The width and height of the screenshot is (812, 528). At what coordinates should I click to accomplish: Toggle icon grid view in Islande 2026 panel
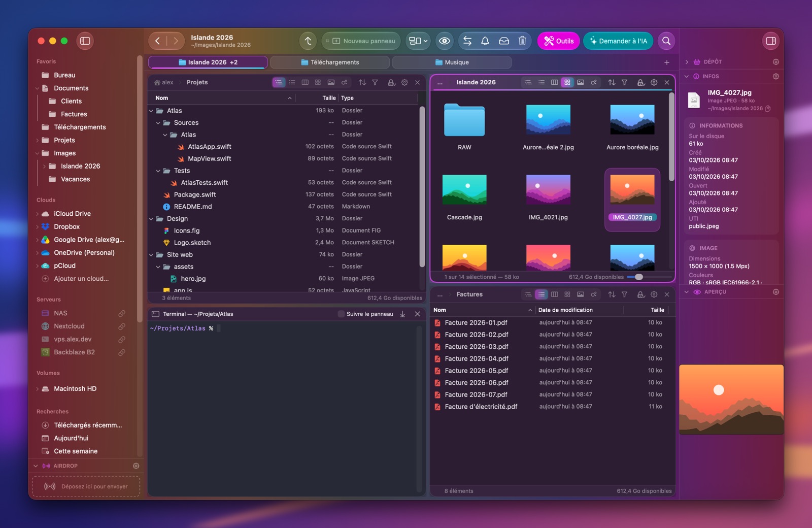pos(567,82)
